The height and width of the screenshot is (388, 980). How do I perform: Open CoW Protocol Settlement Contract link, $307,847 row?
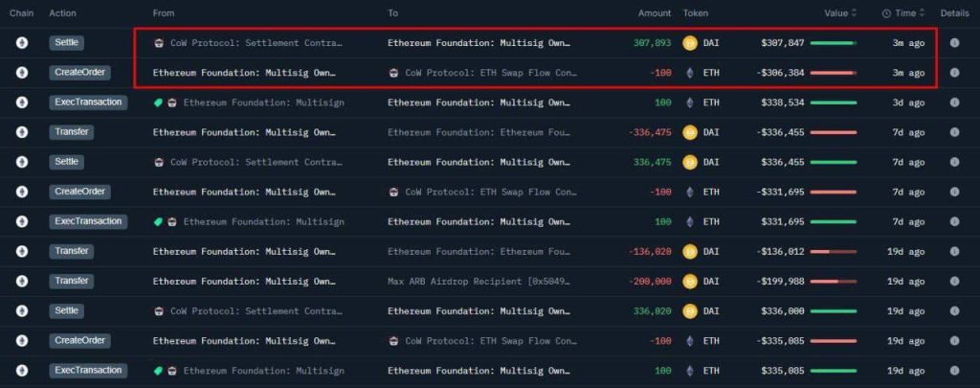(256, 43)
